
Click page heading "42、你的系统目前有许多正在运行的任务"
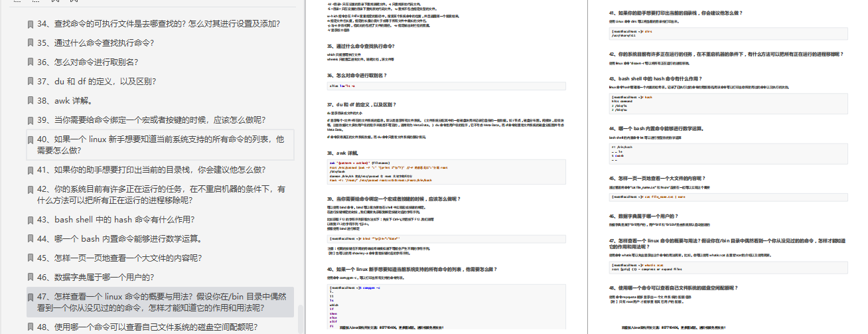[727, 53]
